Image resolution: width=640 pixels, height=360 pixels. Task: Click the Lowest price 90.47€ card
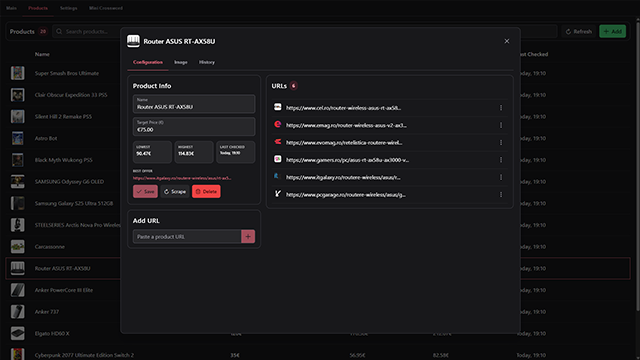point(152,152)
